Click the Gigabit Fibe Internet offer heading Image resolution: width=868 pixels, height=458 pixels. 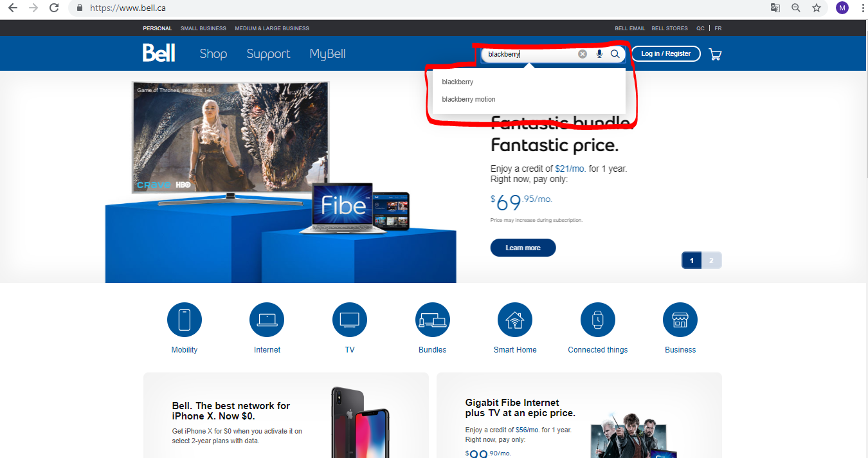coord(520,408)
